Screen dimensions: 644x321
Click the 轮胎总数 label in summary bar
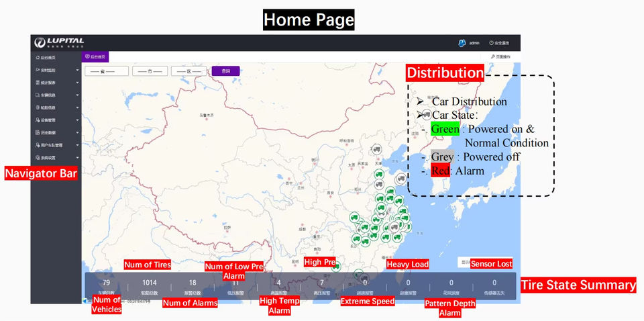(x=150, y=293)
